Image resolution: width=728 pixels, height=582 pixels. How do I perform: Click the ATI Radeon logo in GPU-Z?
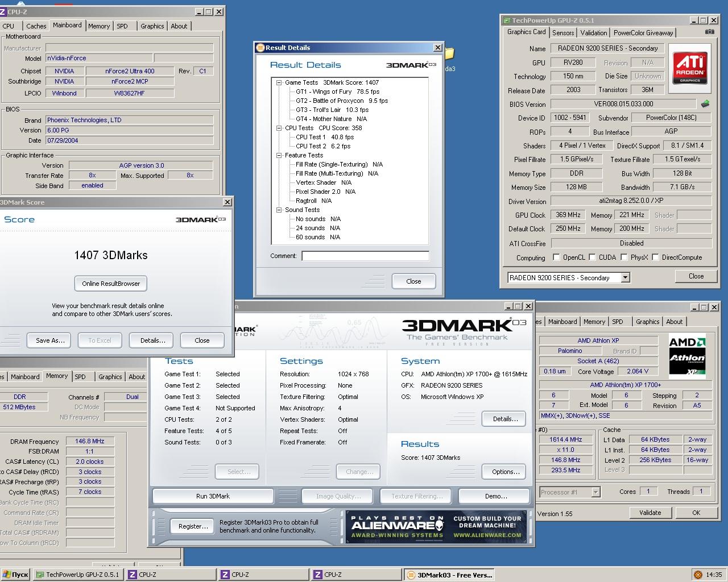tap(690, 67)
